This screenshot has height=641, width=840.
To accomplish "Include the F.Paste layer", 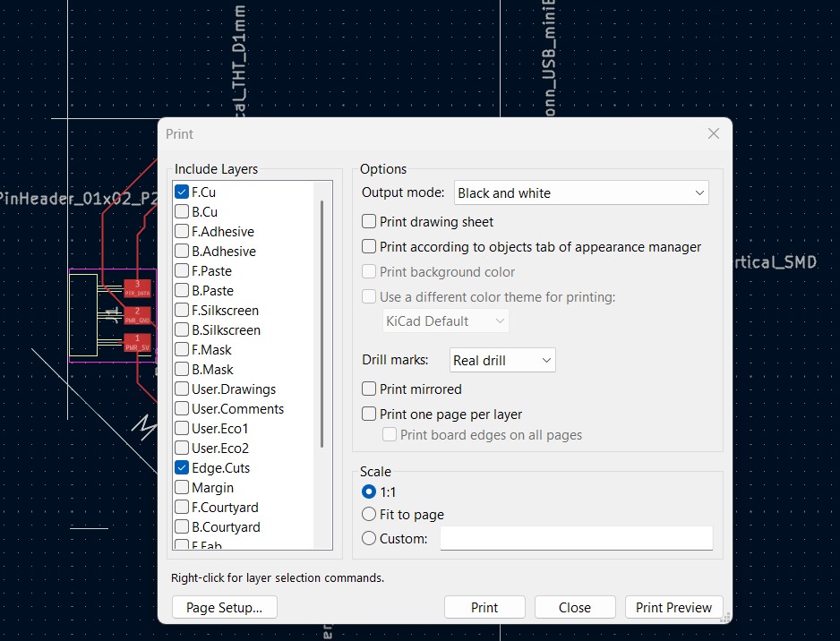I will coord(182,271).
